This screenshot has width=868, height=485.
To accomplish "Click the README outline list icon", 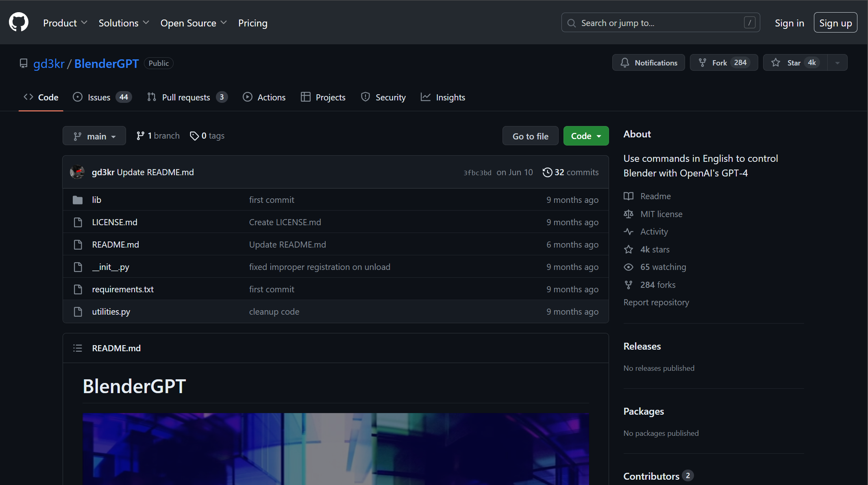I will point(78,348).
